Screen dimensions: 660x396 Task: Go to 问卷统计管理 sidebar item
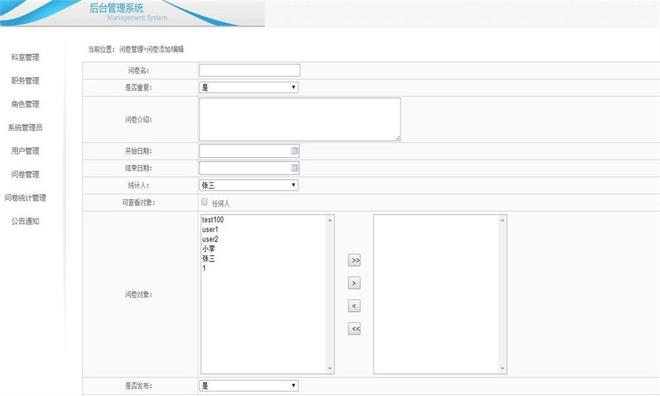click(x=25, y=198)
